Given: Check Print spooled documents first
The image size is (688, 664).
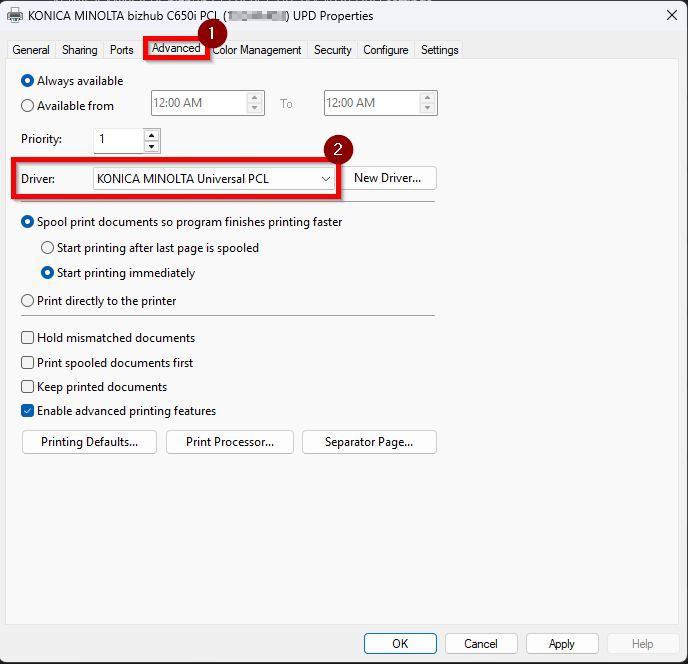Looking at the screenshot, I should 28,362.
